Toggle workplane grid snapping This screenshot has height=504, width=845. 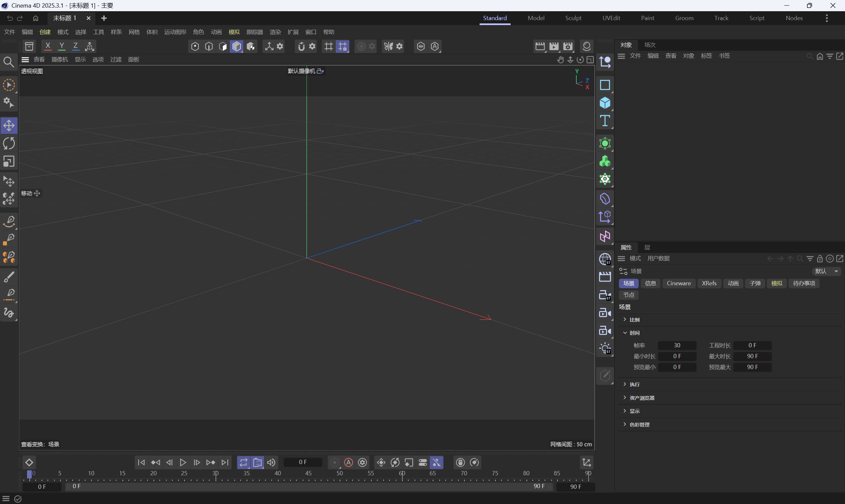pos(328,46)
